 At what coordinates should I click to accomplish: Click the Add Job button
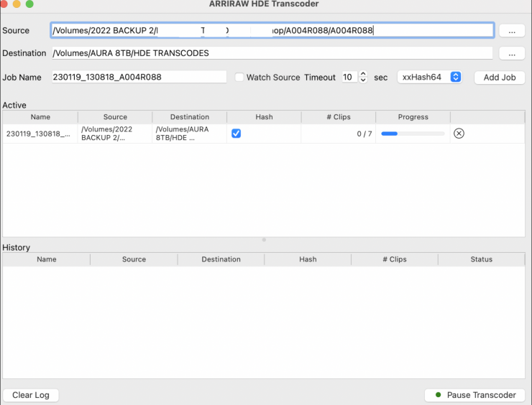pos(500,77)
